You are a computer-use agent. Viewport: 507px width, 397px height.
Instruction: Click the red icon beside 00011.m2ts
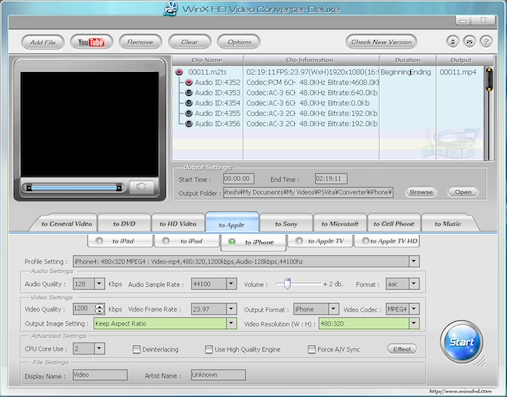click(x=179, y=72)
